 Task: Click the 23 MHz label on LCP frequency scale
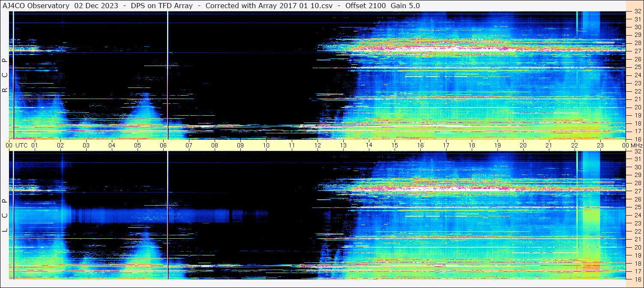click(x=637, y=223)
